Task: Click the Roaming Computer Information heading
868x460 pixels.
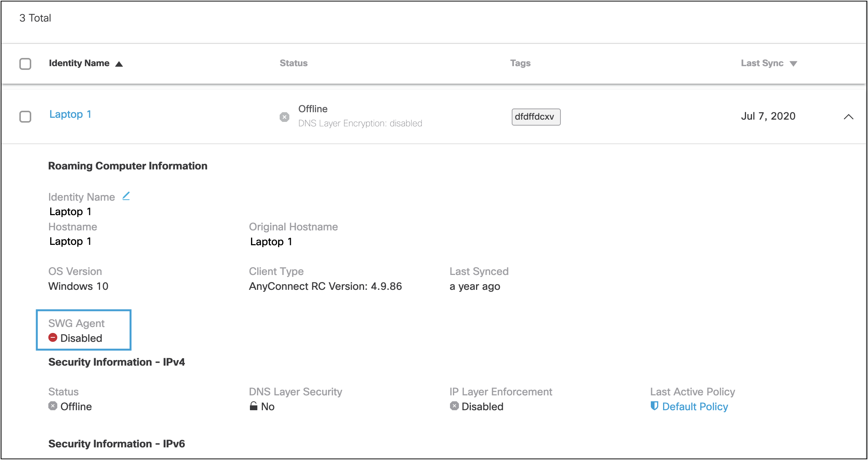Action: point(128,166)
